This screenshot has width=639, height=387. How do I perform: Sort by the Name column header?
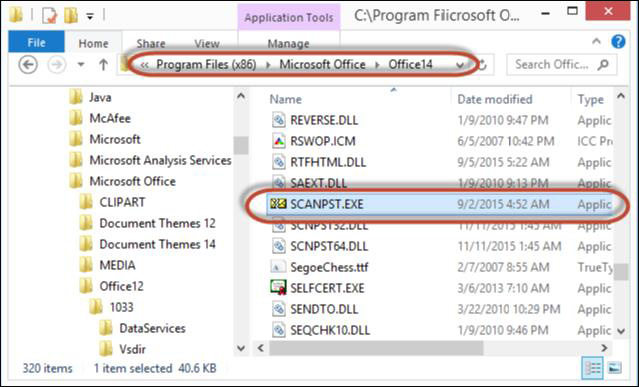pos(286,99)
